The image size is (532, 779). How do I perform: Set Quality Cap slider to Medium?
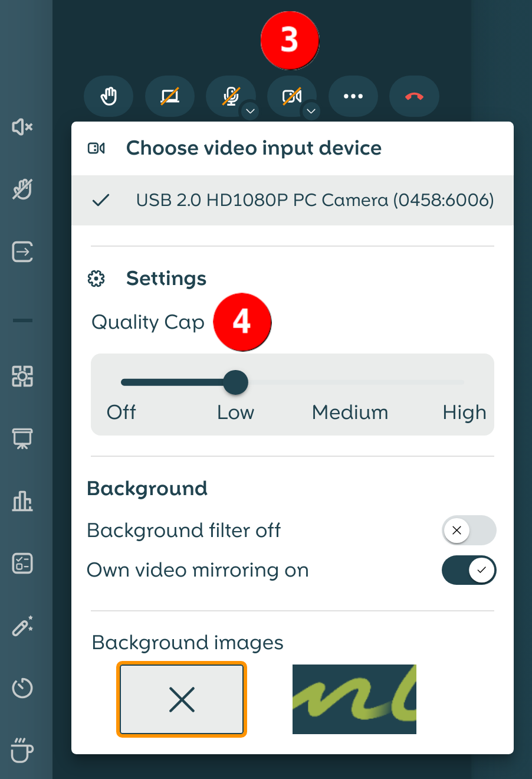[350, 382]
